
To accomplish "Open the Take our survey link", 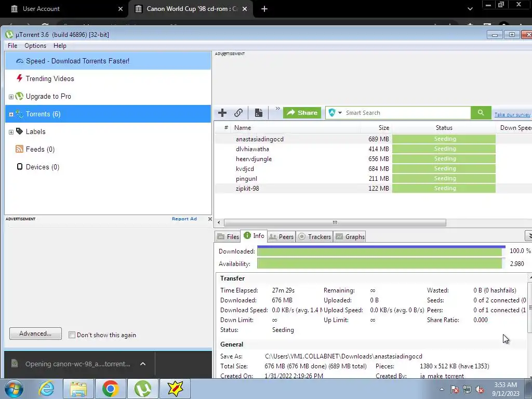I will [512, 115].
